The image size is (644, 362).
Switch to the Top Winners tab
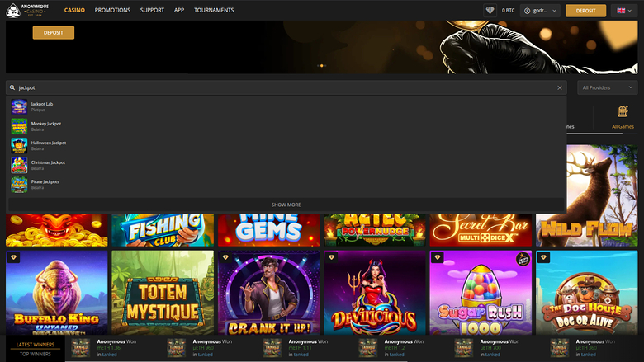36,354
